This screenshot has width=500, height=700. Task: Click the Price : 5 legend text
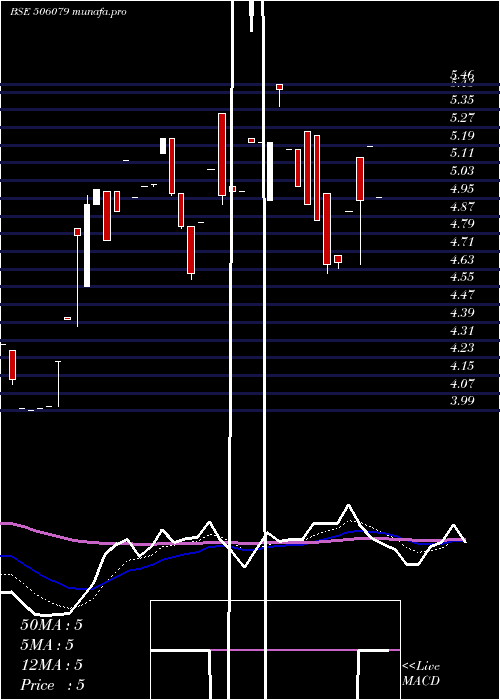pyautogui.click(x=53, y=685)
